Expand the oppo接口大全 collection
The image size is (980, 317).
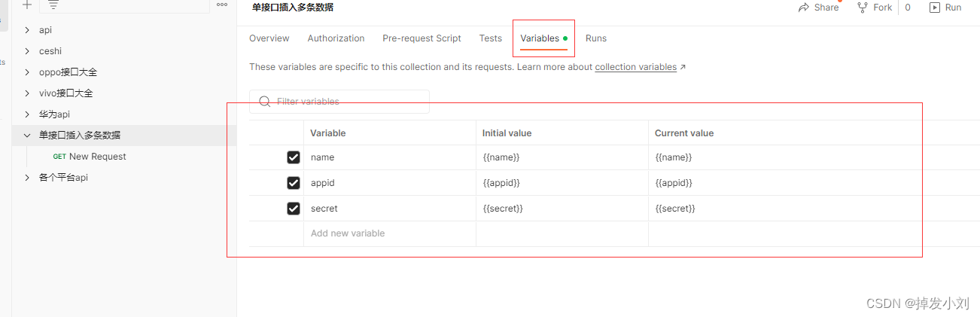27,72
